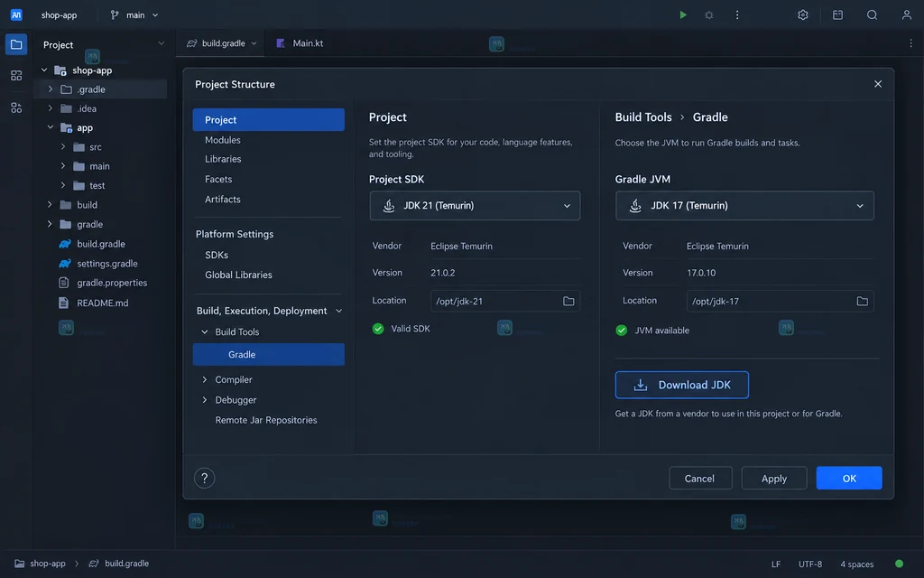Close the Project Structure dialog
The width and height of the screenshot is (924, 578).
[877, 84]
